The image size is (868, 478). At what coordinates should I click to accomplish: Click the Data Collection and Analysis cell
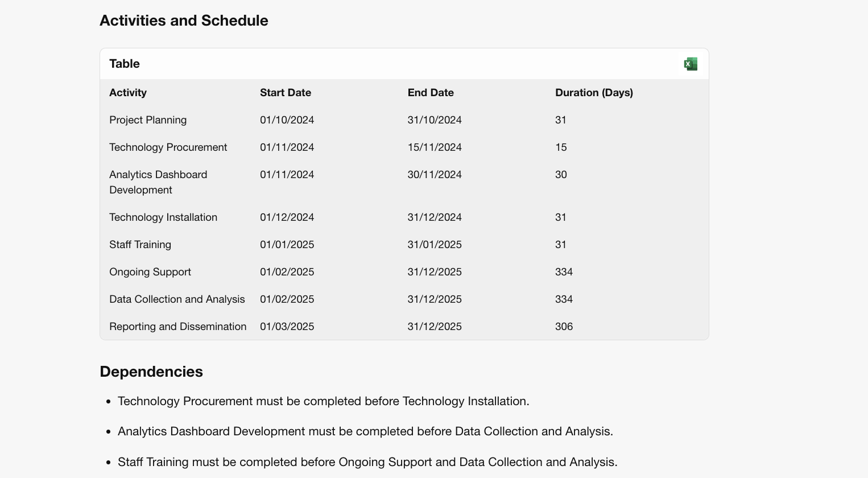coord(177,299)
